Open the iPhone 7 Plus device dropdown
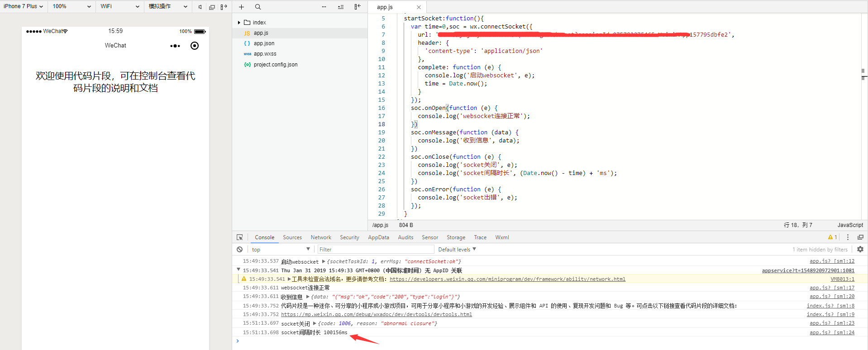868x350 pixels. (x=24, y=6)
